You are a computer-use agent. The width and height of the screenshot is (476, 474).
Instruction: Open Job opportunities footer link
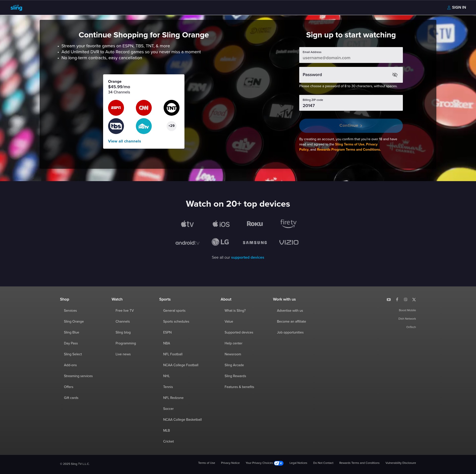pos(290,332)
